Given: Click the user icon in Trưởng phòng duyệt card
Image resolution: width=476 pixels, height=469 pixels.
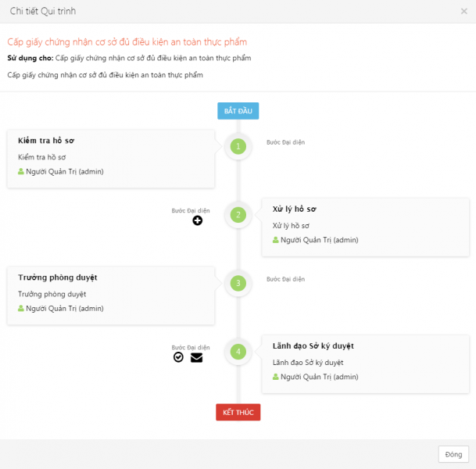Looking at the screenshot, I should coord(20,309).
